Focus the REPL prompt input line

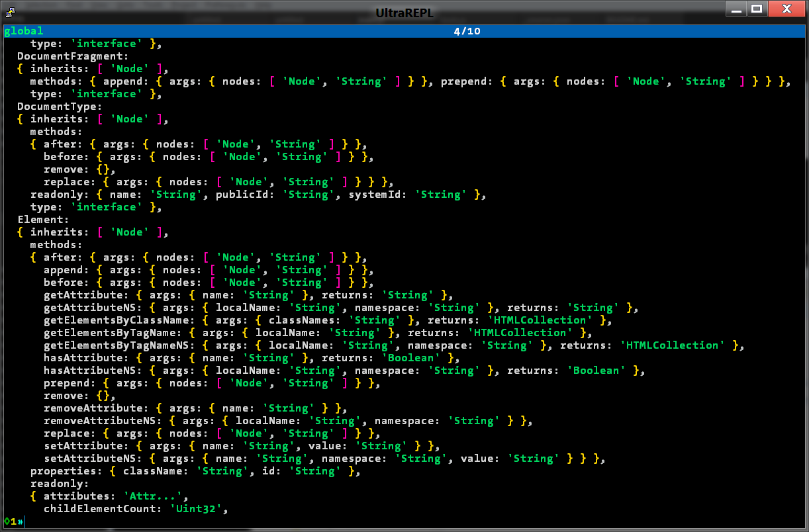[404, 522]
